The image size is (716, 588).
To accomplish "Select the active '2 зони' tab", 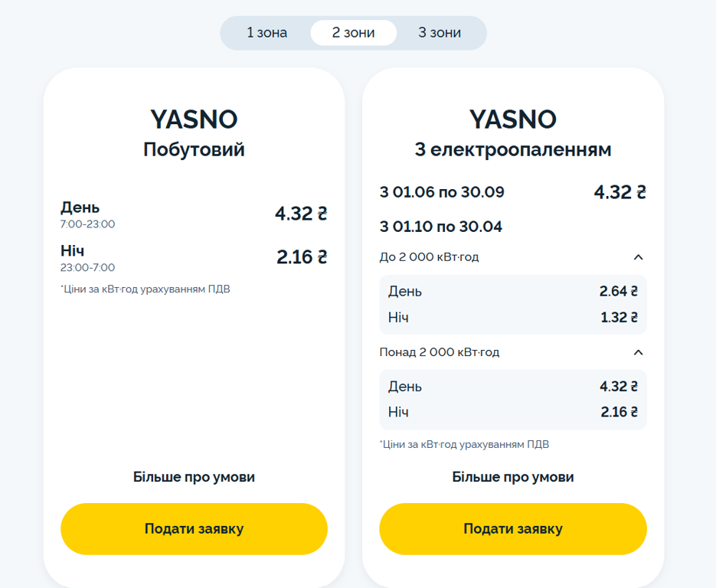I will (353, 33).
